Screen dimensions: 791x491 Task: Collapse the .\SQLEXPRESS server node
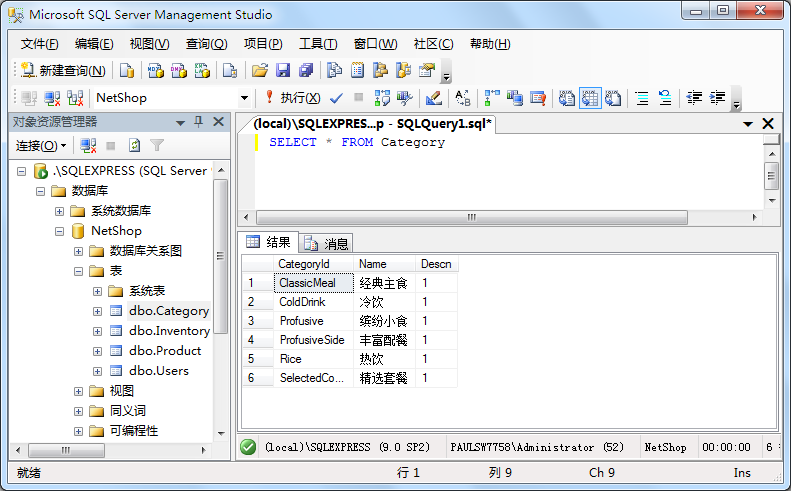21,172
